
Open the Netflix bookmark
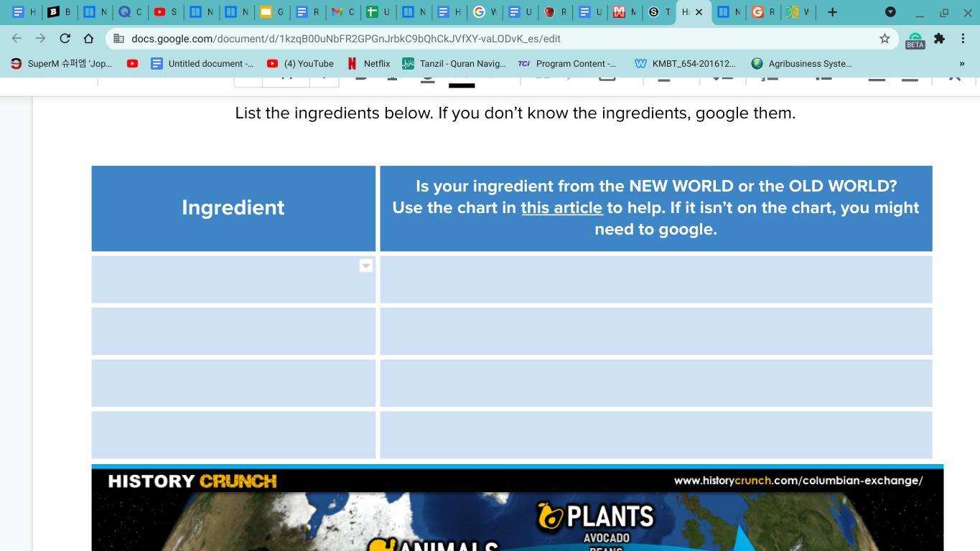(x=368, y=64)
